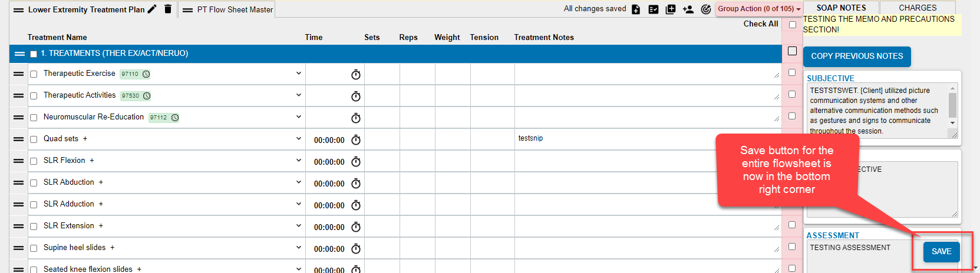Tick the Check All checkbox

click(x=793, y=25)
